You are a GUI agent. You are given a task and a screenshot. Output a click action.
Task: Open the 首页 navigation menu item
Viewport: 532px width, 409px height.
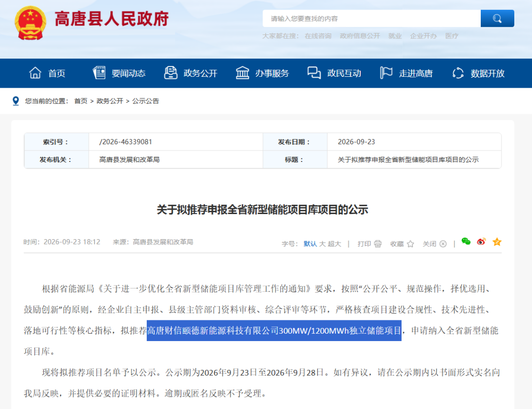coord(57,73)
